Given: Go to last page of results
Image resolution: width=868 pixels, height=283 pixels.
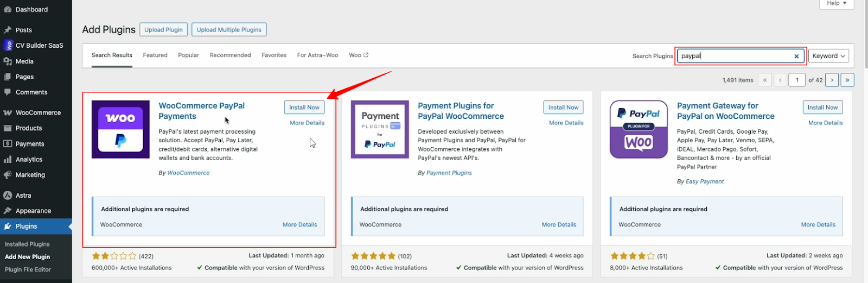Looking at the screenshot, I should point(847,80).
